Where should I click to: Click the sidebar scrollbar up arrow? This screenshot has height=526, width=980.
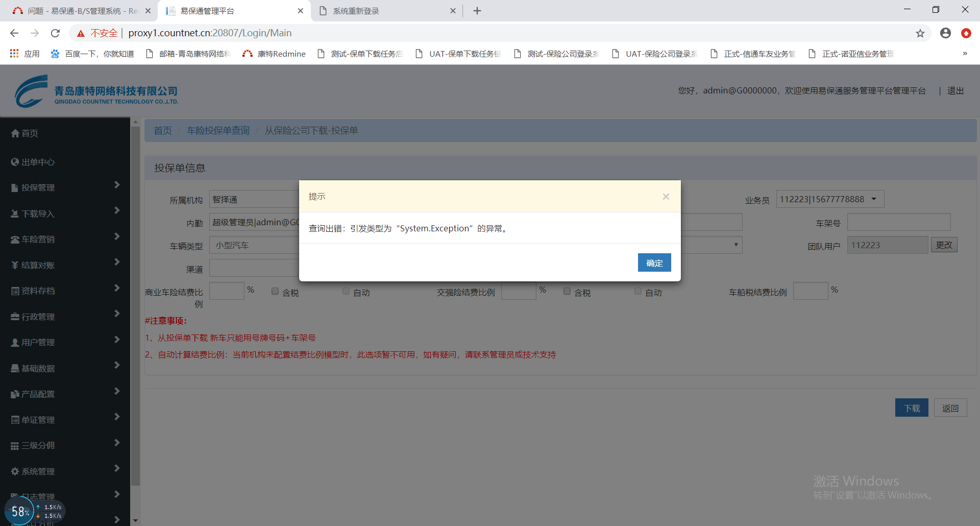point(135,122)
